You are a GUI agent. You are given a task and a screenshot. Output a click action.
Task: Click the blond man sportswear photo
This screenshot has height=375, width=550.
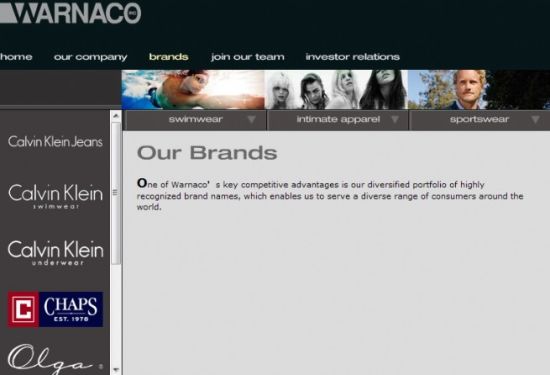coord(479,89)
